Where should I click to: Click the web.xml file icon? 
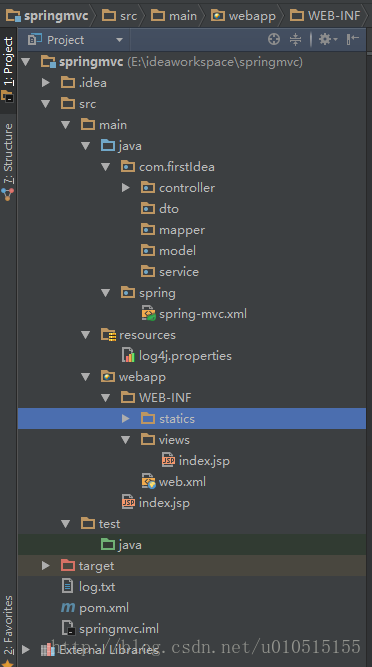[148, 482]
